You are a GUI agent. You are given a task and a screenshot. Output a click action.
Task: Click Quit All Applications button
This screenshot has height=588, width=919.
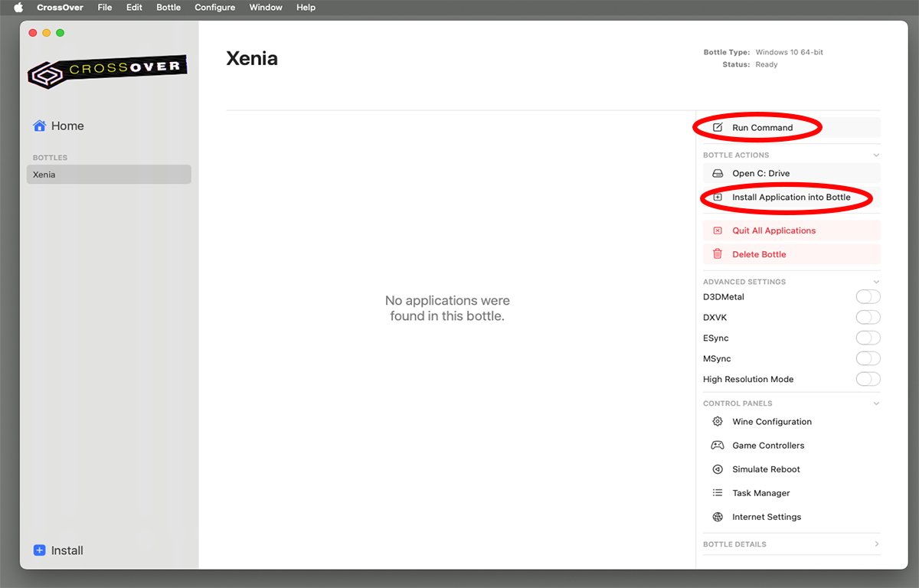coord(792,230)
